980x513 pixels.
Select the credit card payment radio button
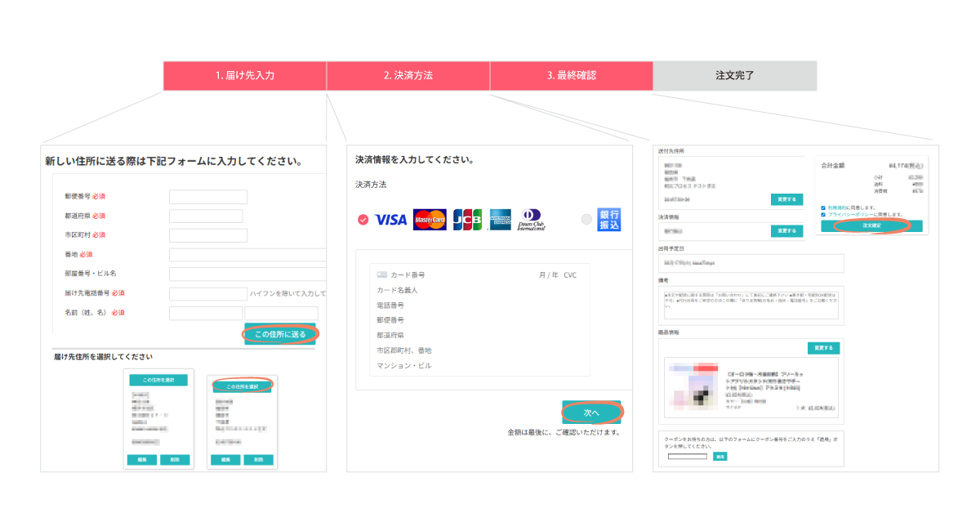363,220
